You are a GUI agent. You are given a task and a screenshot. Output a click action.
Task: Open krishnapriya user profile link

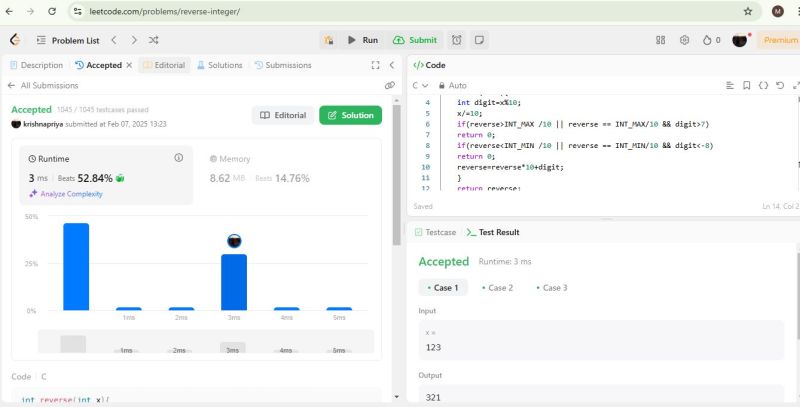coord(43,124)
